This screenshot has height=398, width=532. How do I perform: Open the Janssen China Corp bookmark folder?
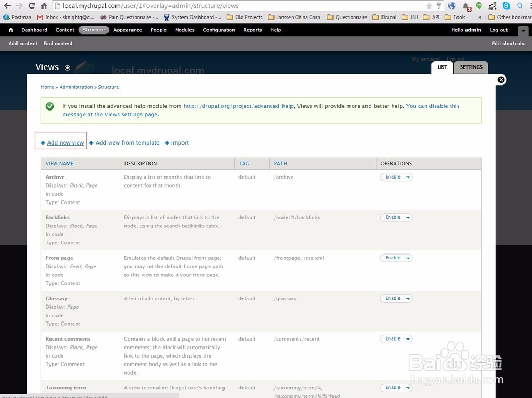[294, 17]
